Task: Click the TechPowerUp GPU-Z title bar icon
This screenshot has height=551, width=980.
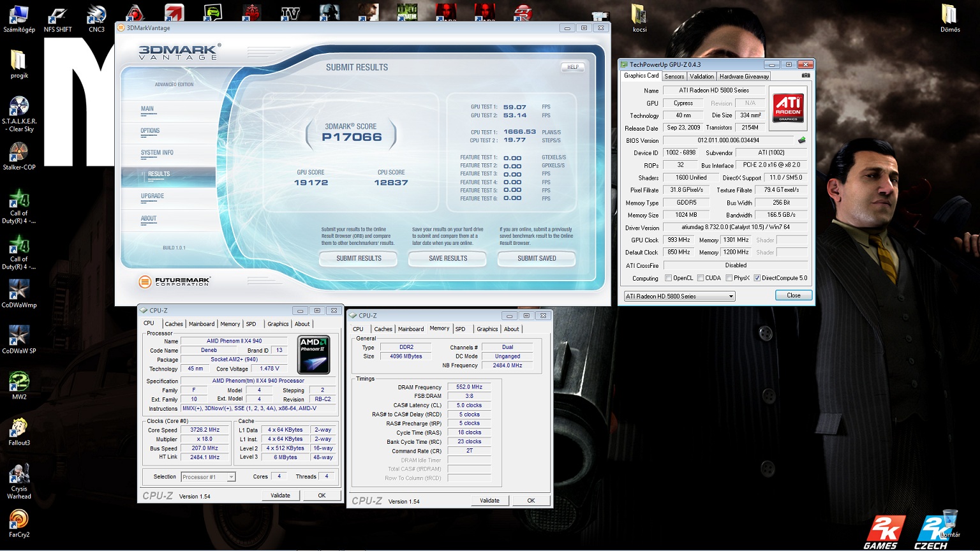Action: click(624, 64)
